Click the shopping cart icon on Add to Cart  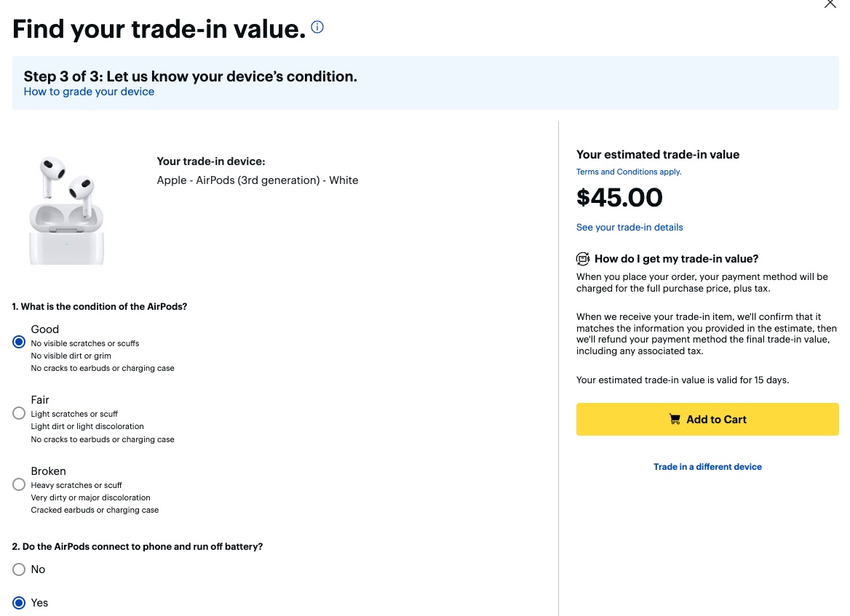[675, 419]
